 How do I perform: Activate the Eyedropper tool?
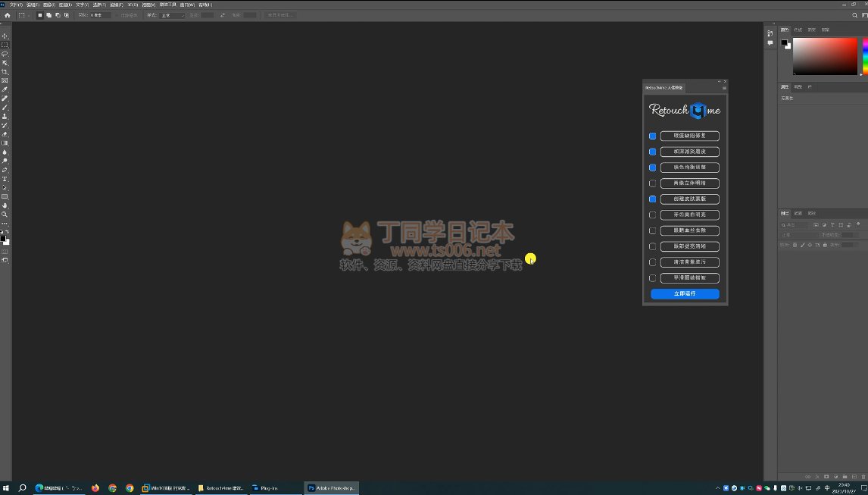coord(5,89)
